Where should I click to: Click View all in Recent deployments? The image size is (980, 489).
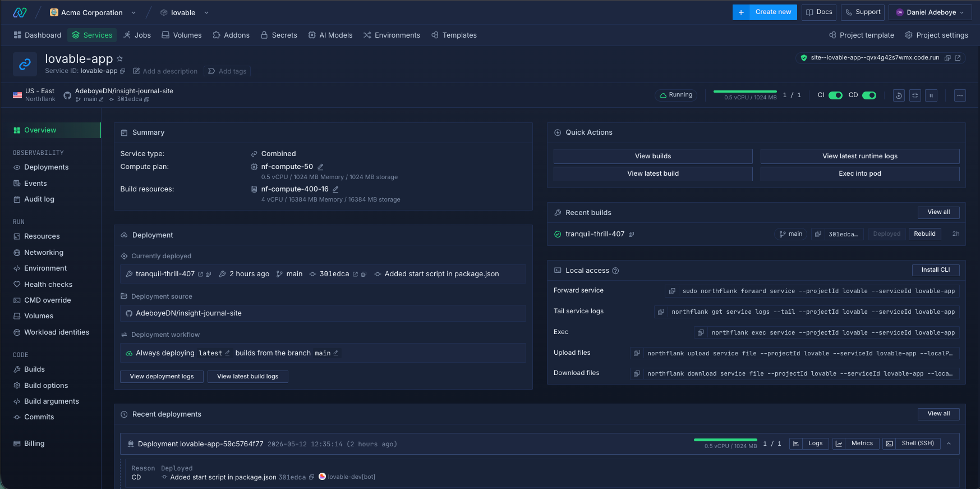(938, 414)
